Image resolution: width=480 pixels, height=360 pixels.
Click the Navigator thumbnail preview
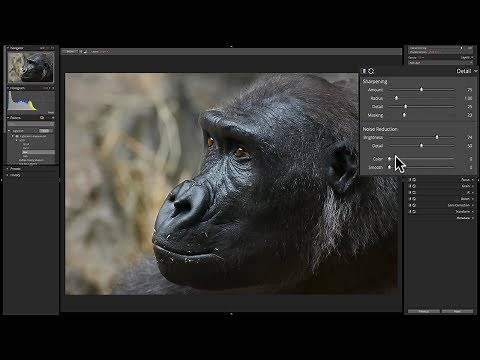pos(30,67)
